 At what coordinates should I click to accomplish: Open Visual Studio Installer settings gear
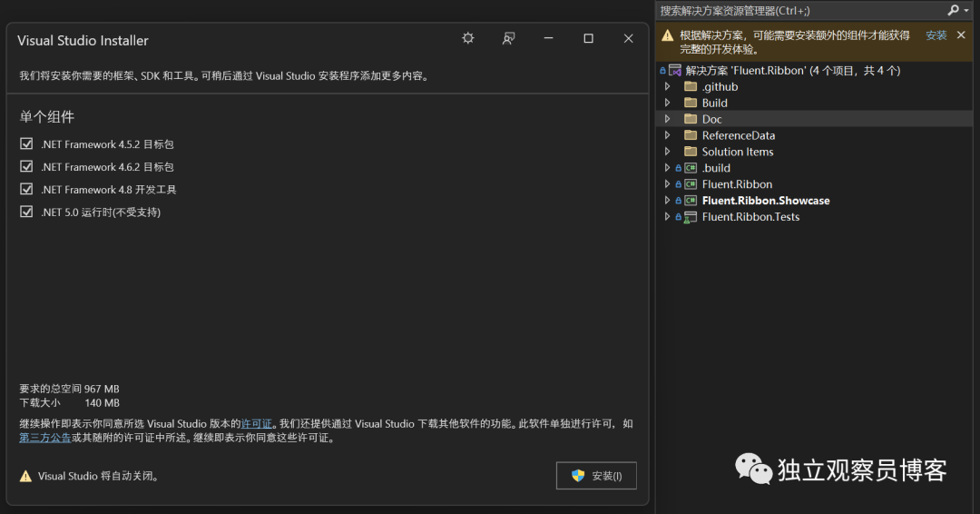click(x=467, y=39)
